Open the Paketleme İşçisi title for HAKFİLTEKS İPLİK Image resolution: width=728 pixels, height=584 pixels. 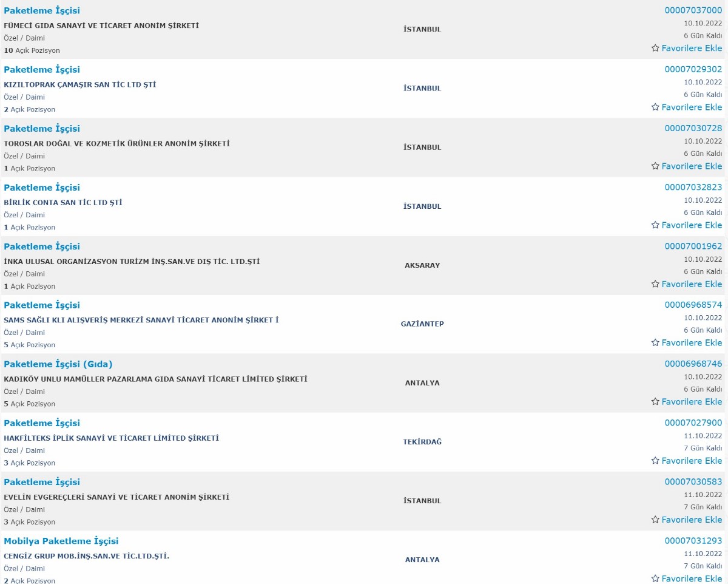pos(42,423)
